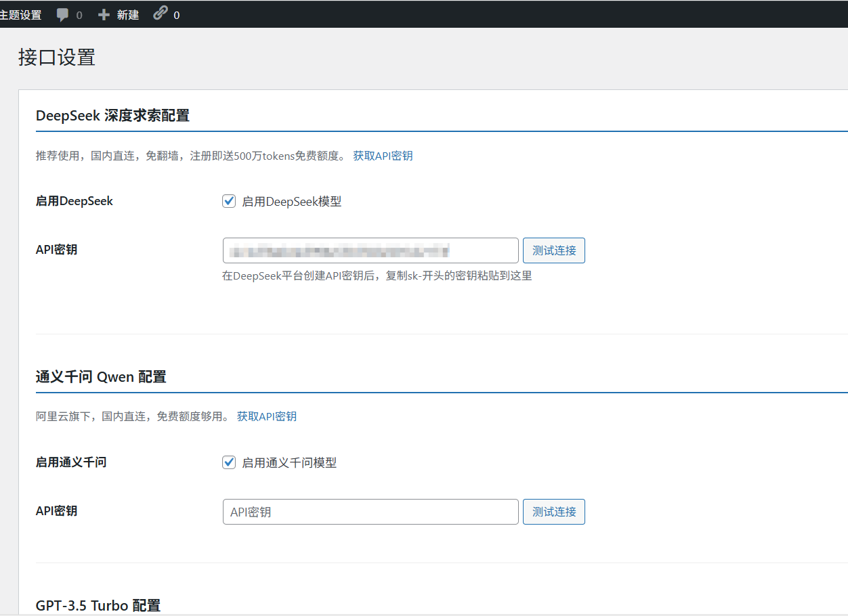Click 测试连接 in the Qwen section
Image resolution: width=848 pixels, height=616 pixels.
pyautogui.click(x=553, y=511)
